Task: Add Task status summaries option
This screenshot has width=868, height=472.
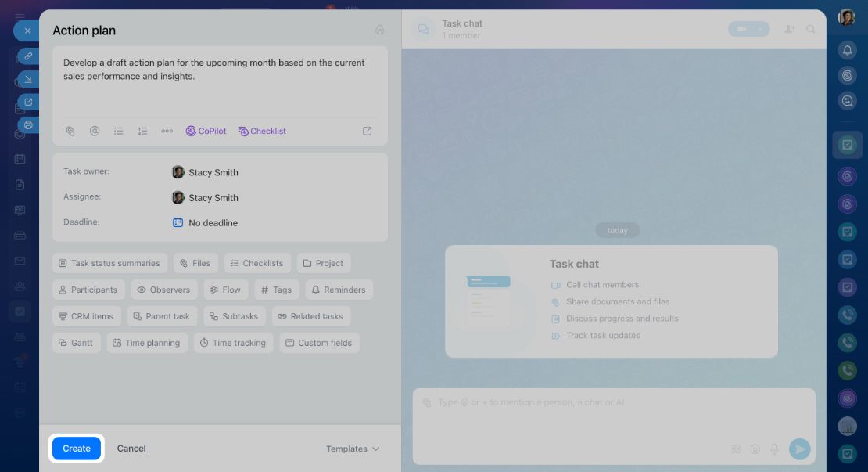Action: pos(109,263)
